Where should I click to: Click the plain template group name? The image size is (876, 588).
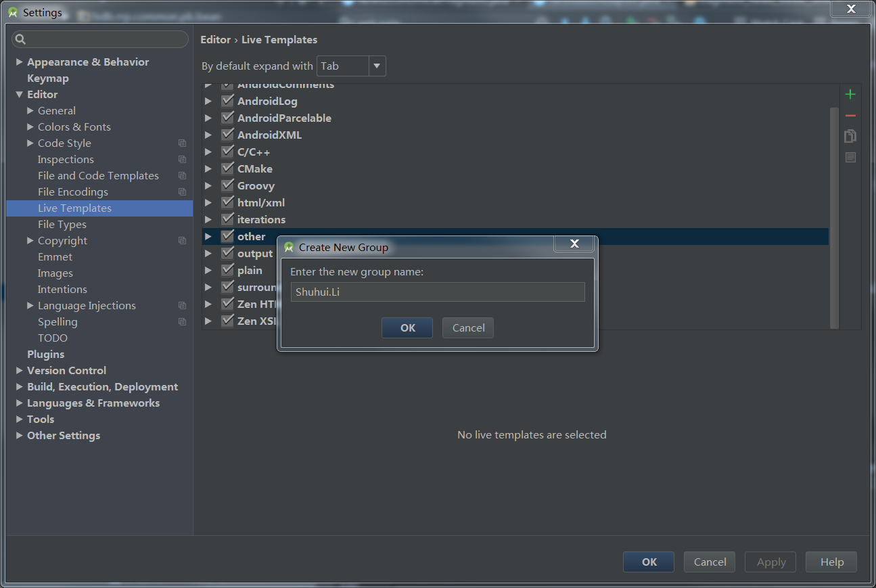pos(250,270)
